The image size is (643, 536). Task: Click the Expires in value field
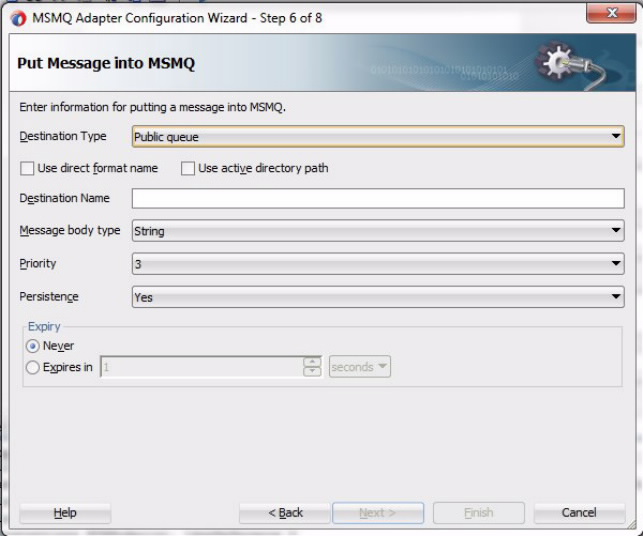coord(202,367)
